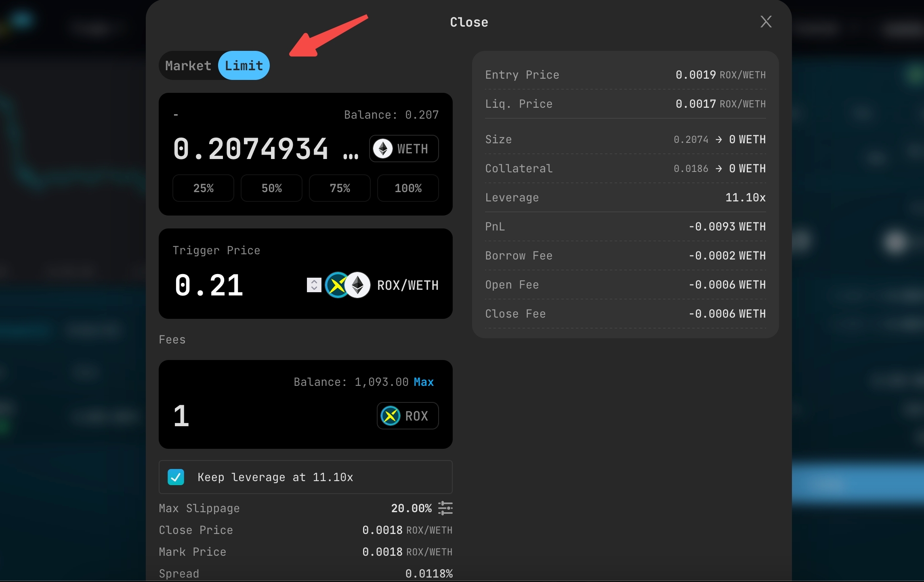The image size is (924, 582).
Task: Set the close amount to 25%
Action: coord(203,188)
